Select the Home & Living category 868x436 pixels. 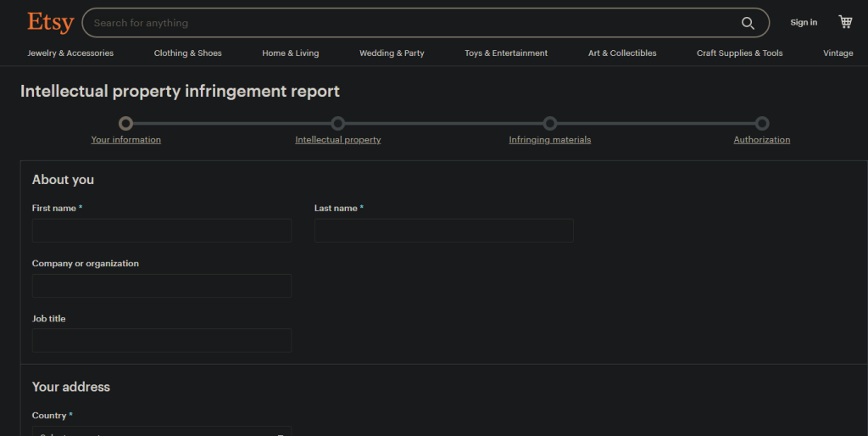pyautogui.click(x=291, y=53)
